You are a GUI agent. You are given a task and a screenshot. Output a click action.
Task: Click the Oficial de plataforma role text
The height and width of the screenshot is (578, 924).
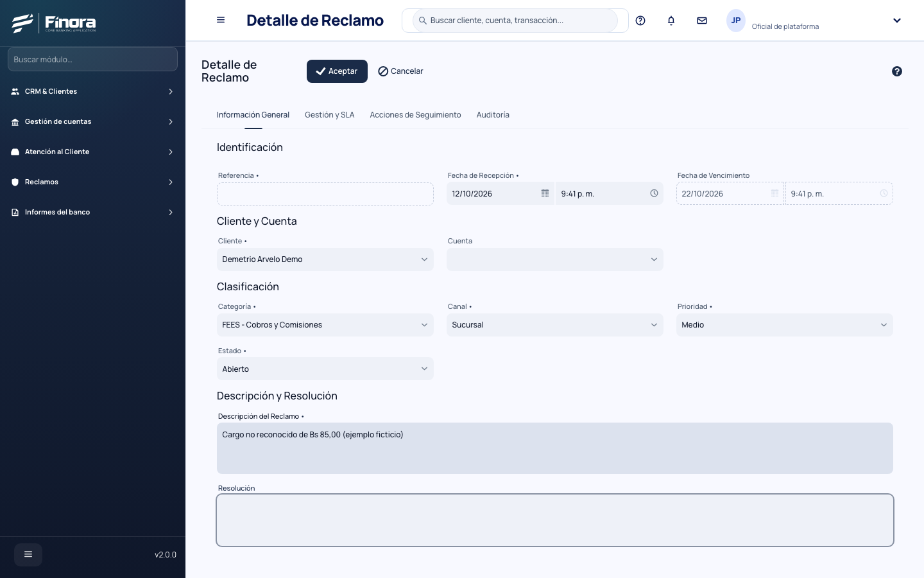click(x=785, y=26)
